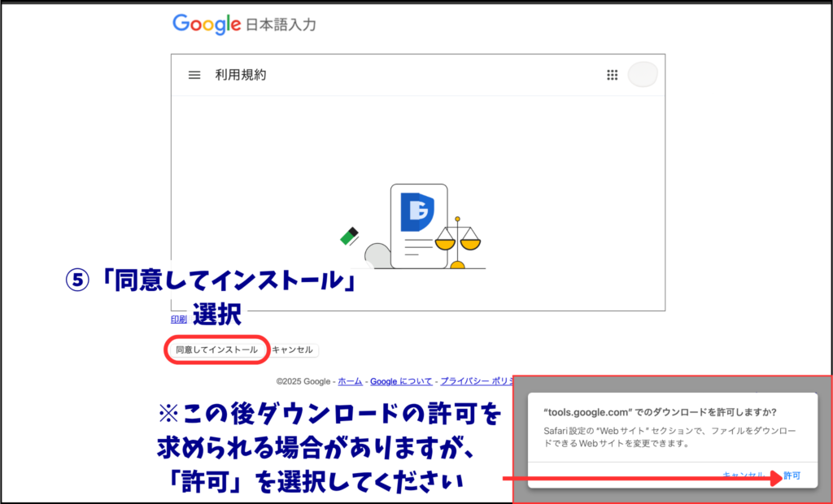Screen dimensions: 833x504
Task: Choose キャンセル in the download permission dialog
Action: point(744,476)
